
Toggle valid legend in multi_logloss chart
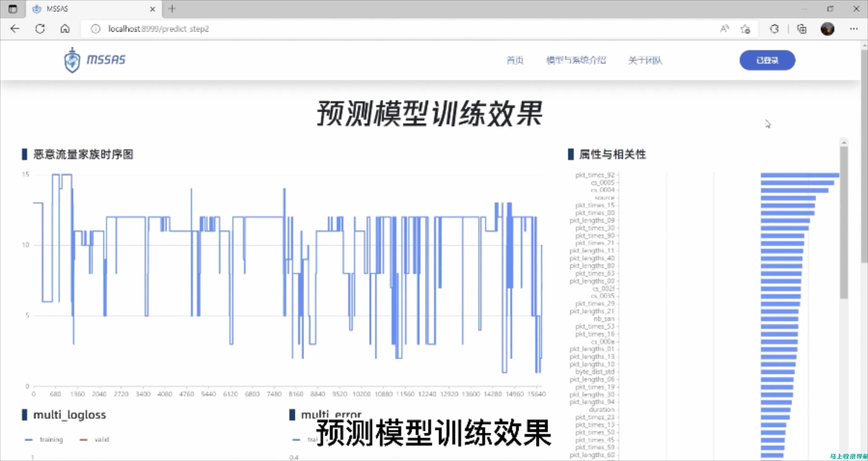tap(94, 439)
